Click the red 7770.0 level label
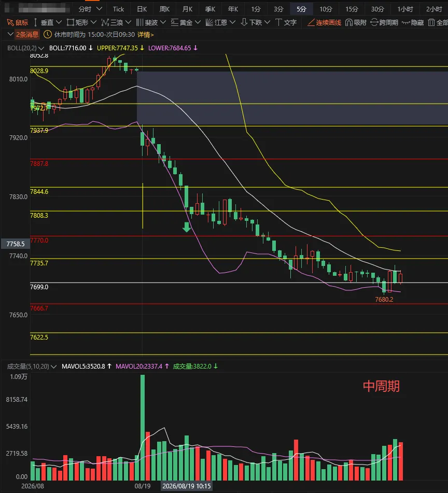The height and width of the screenshot is (493, 448). pyautogui.click(x=39, y=240)
